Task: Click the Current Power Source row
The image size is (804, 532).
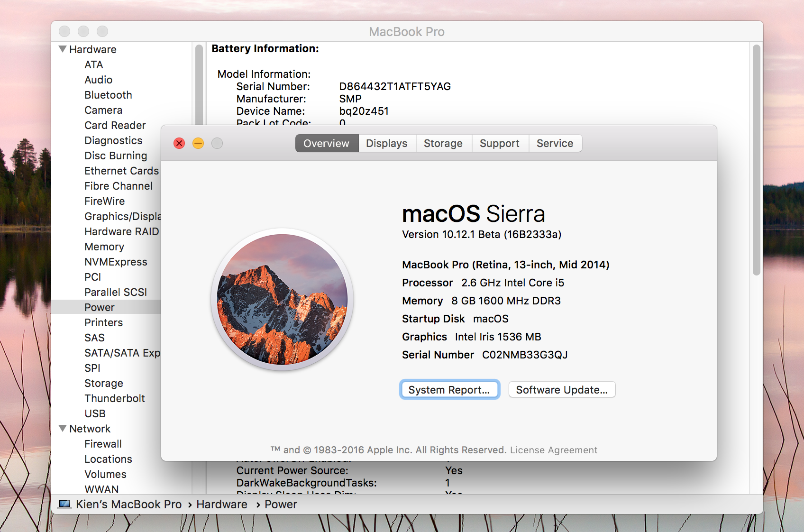Action: coord(349,470)
